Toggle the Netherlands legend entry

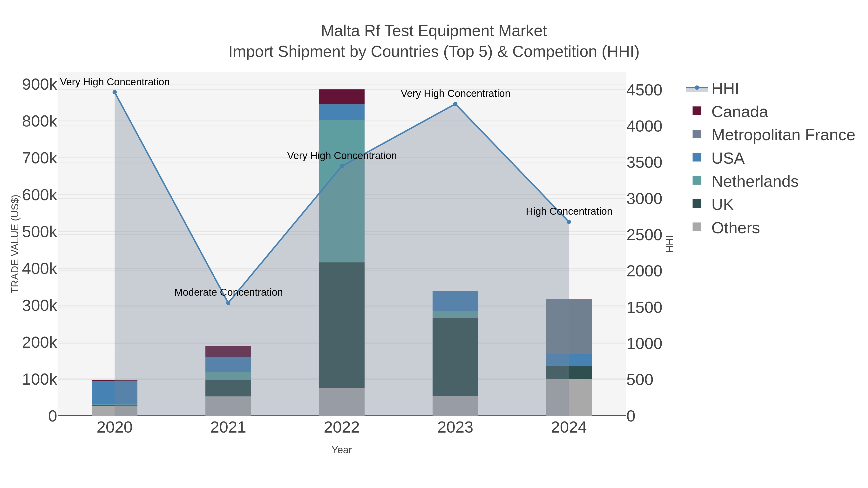point(745,181)
